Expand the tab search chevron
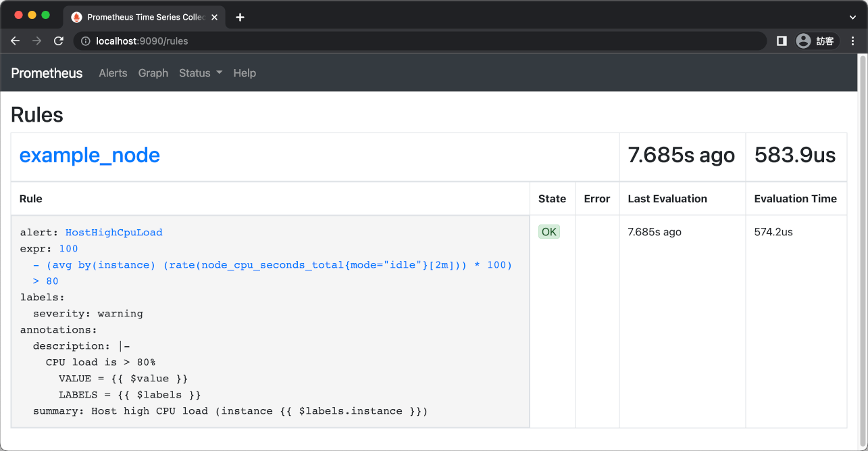 [x=852, y=17]
